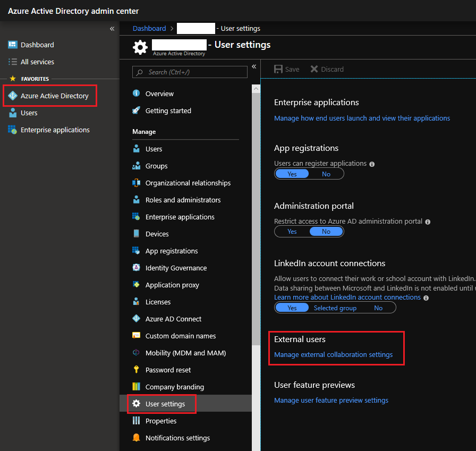Screen dimensions: 476x451
Task: Click the Devices icon
Action: coord(137,233)
